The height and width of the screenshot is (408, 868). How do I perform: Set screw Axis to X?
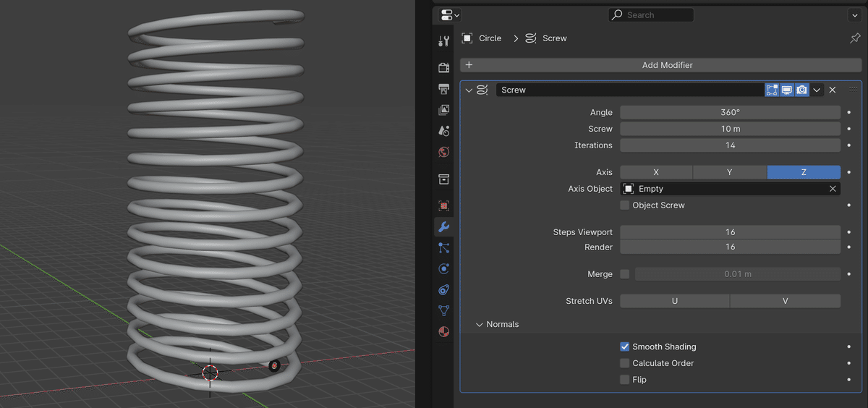(x=656, y=172)
